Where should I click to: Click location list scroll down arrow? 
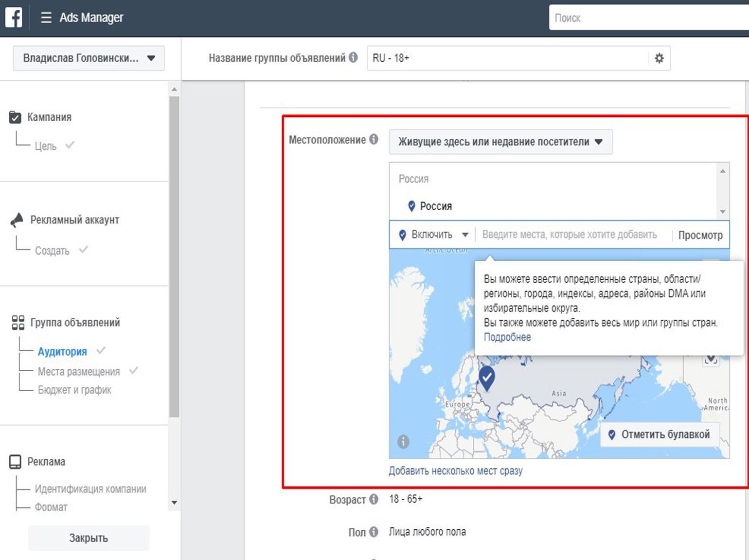coord(723,212)
